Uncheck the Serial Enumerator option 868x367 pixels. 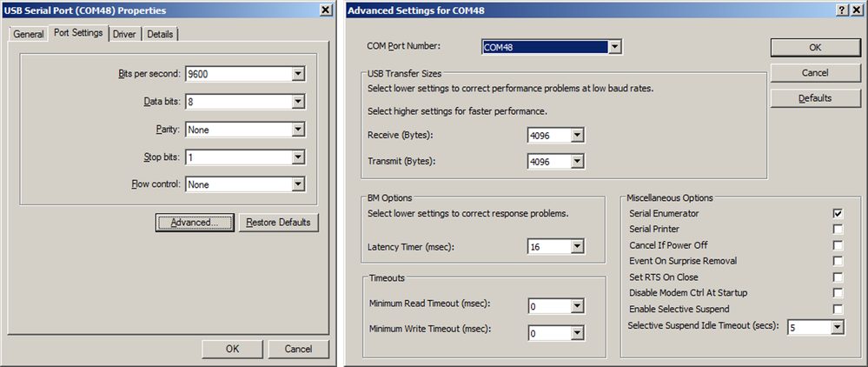point(838,213)
